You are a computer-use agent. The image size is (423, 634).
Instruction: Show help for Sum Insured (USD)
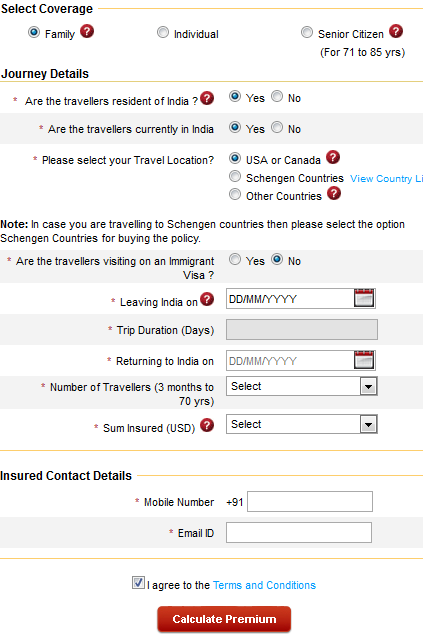[x=207, y=425]
